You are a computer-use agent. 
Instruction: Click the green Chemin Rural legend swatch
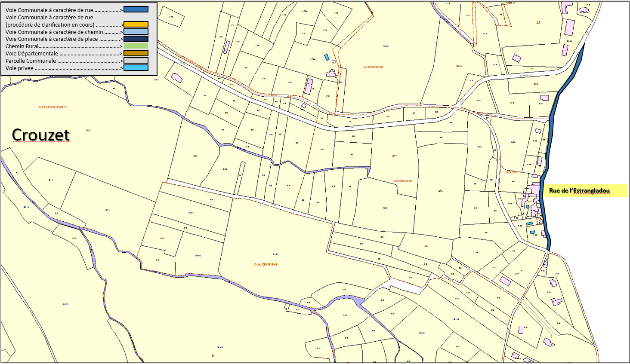click(x=136, y=46)
